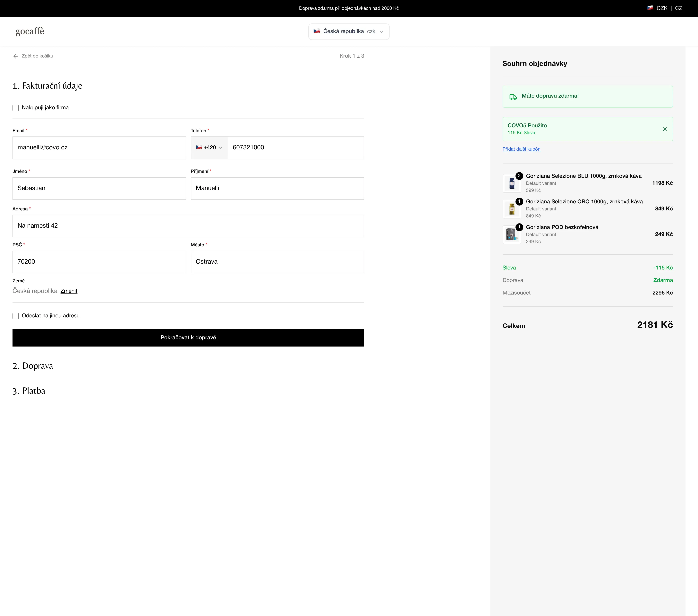Open the Česká republika country selector dropdown
This screenshot has width=698, height=616.
[349, 31]
